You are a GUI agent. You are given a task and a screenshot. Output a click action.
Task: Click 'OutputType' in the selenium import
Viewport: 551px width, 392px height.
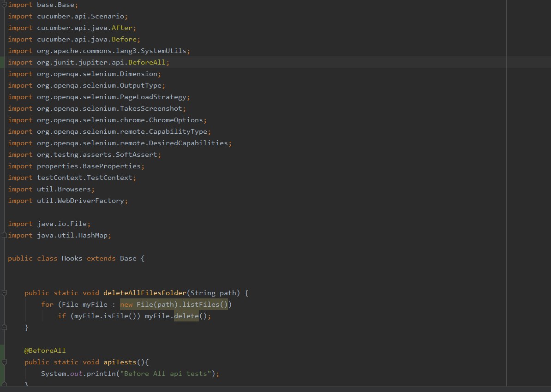(141, 85)
